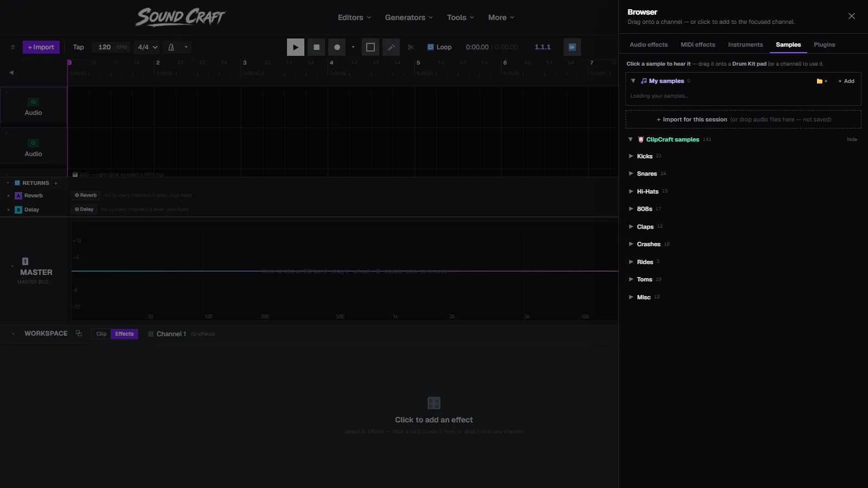Viewport: 868px width, 488px height.
Task: Expand the Claps sample folder
Action: pos(631,227)
